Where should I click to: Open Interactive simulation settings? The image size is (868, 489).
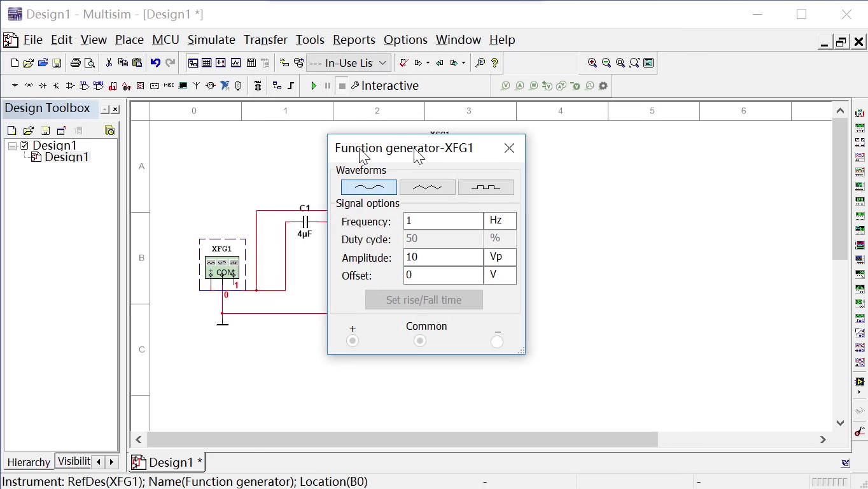pos(385,86)
